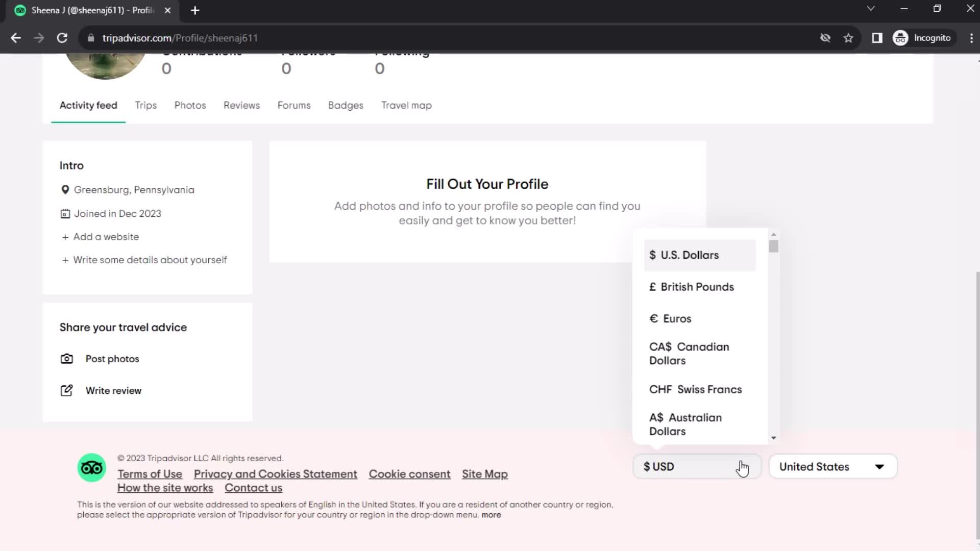Scroll down the currency list
Viewport: 980px width, 551px height.
tap(773, 437)
